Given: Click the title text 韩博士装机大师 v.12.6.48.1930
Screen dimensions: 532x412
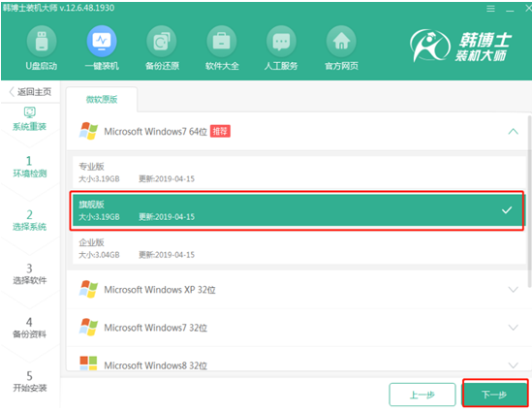Looking at the screenshot, I should [x=58, y=8].
